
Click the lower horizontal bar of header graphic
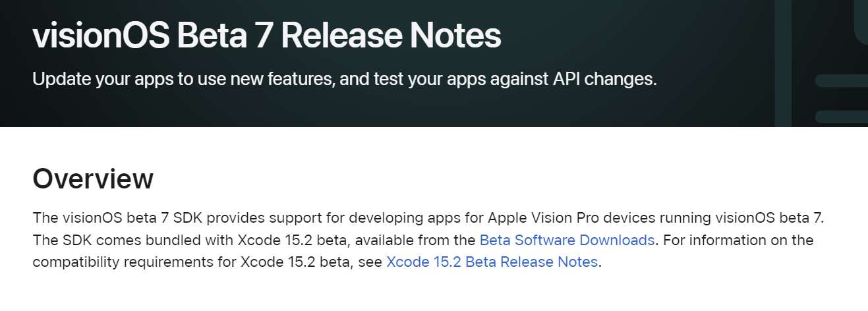(x=842, y=117)
